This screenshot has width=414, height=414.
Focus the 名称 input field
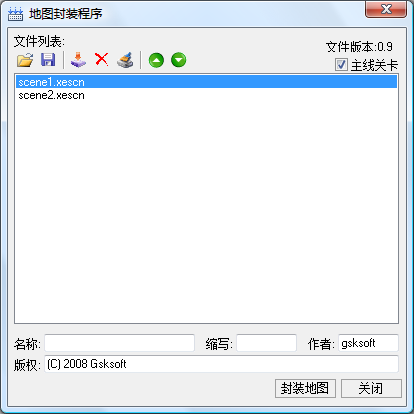(119, 343)
